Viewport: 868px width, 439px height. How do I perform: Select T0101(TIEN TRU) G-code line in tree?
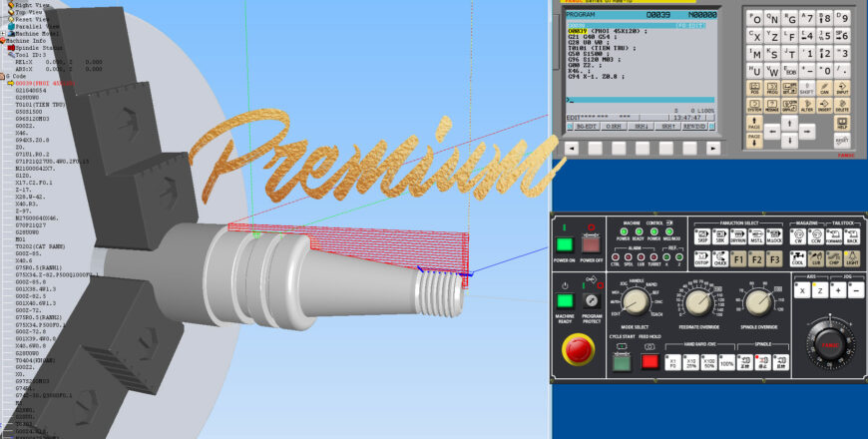[40, 105]
